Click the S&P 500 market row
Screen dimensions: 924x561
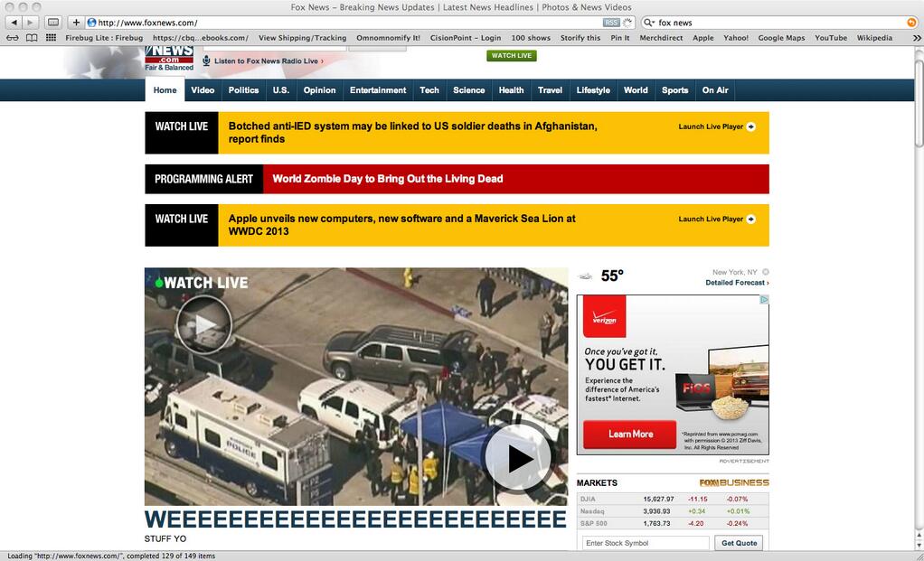[673, 523]
